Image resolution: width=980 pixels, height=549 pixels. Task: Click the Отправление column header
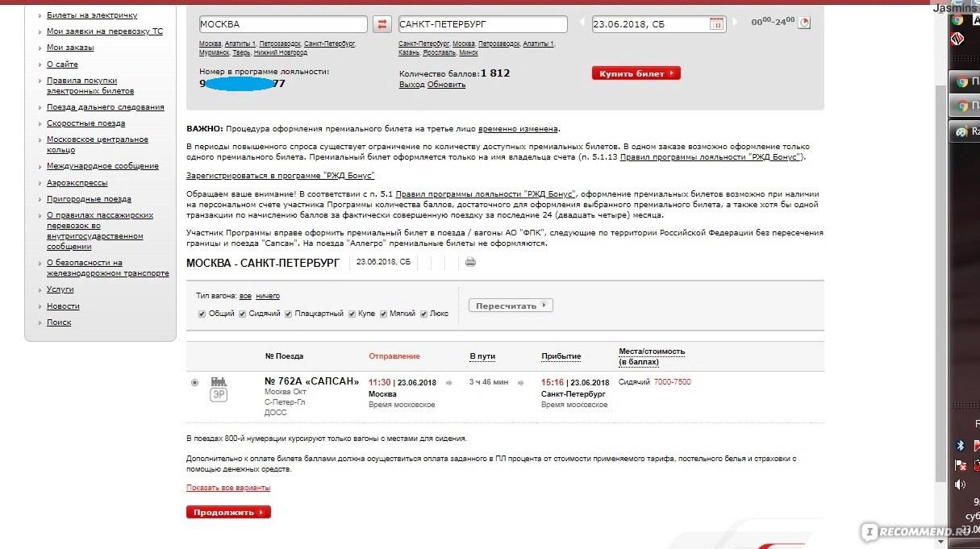coord(394,356)
